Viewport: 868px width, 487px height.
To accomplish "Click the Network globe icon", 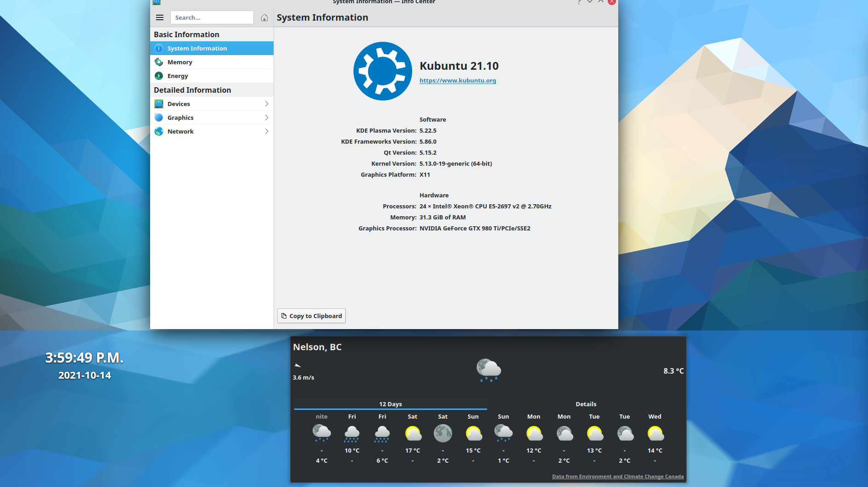I will (159, 131).
